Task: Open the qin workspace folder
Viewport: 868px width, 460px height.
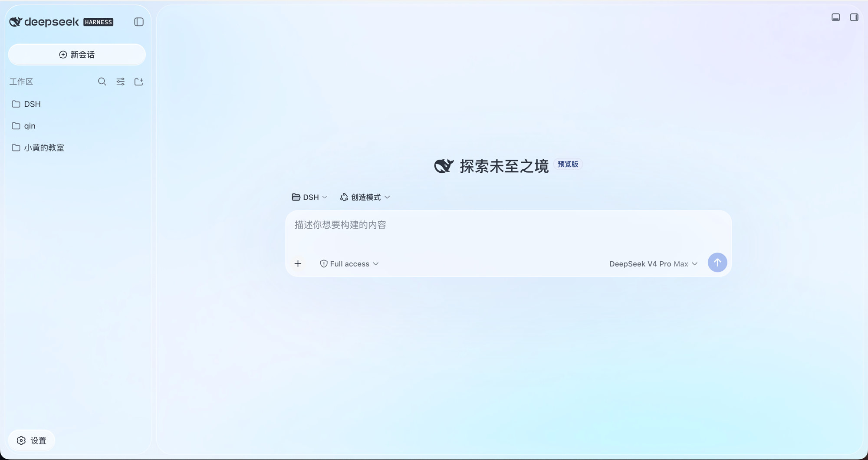Action: click(77, 126)
